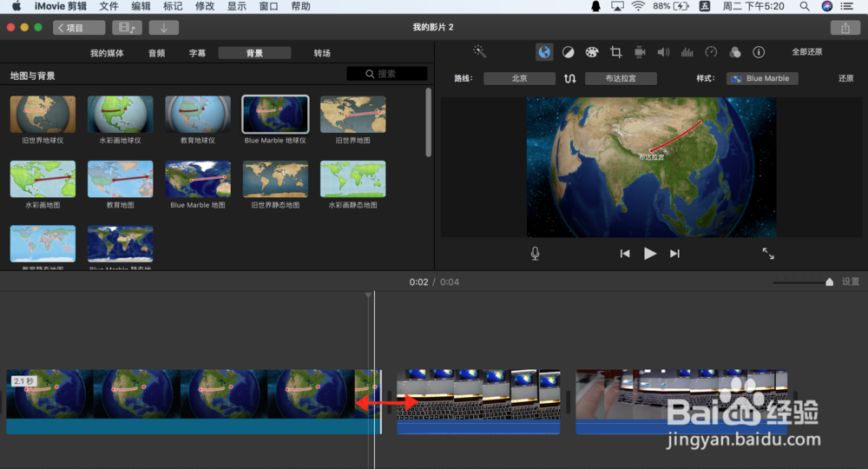This screenshot has width=868, height=469.
Task: Open the volume speaker settings
Action: 663,52
